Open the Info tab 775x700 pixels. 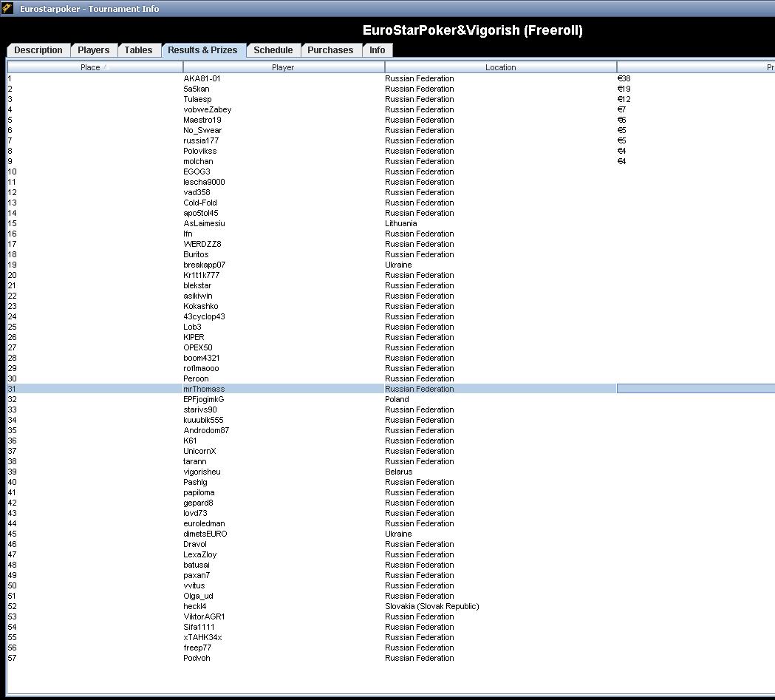pyautogui.click(x=377, y=50)
